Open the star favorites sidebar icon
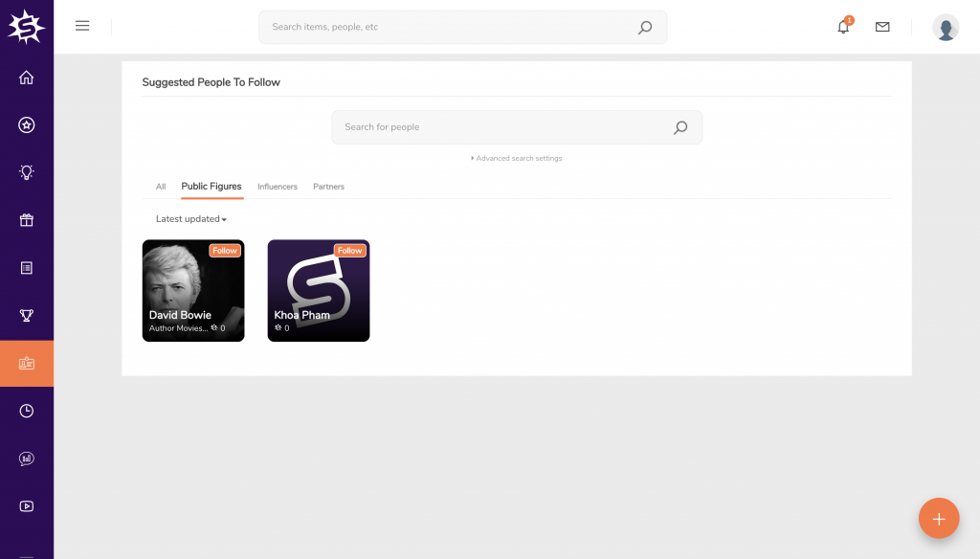Screen dimensions: 980x559 coord(26,125)
